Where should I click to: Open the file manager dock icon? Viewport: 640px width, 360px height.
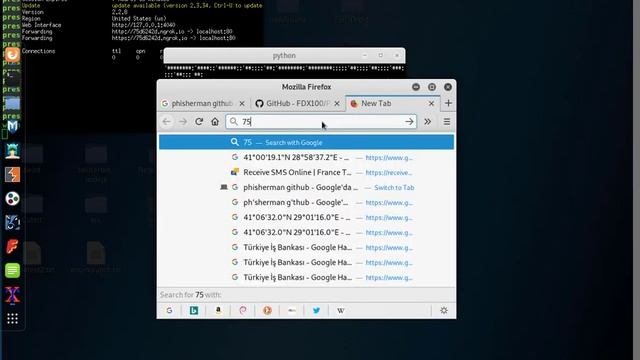(12, 103)
